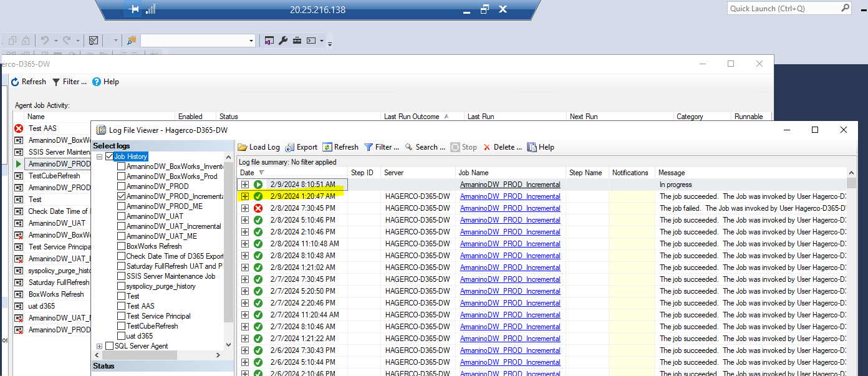
Task: Click the Find text box in the main toolbar
Action: [194, 41]
